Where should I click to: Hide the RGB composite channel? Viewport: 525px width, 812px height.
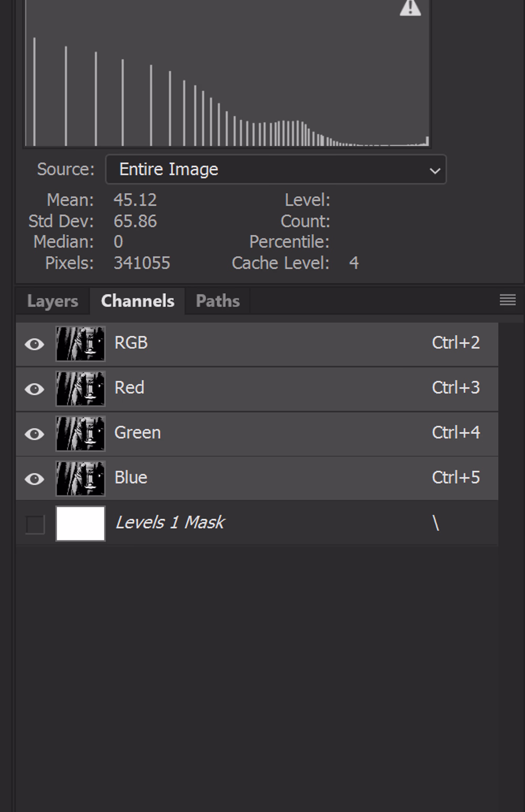coord(34,344)
